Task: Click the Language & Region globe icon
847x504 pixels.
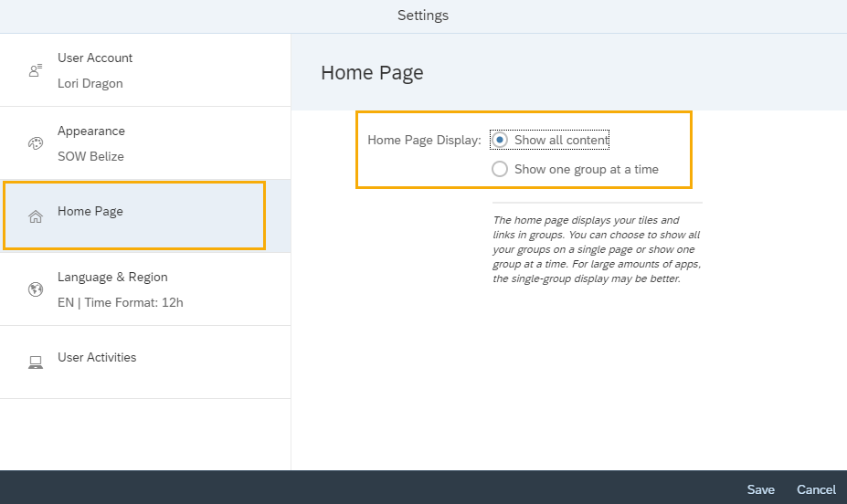Action: pos(36,289)
